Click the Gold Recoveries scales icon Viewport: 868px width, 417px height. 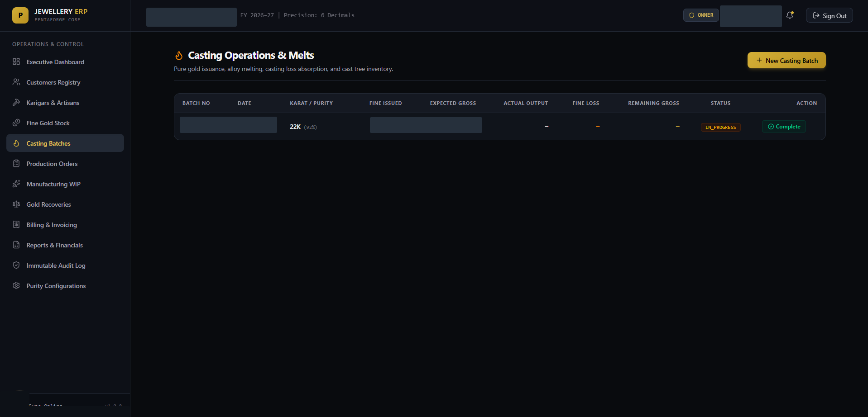(x=16, y=204)
